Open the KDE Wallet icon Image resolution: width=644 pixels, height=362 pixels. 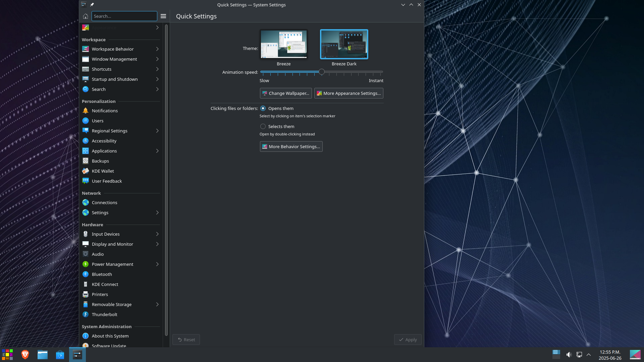pyautogui.click(x=86, y=171)
